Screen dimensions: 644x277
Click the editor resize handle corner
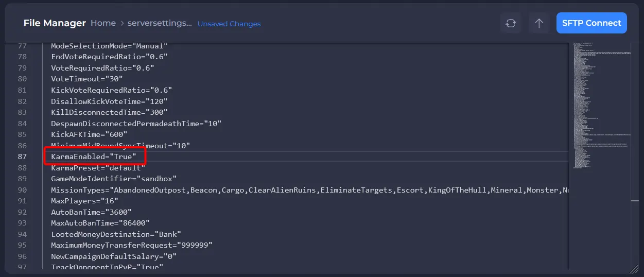point(634,268)
